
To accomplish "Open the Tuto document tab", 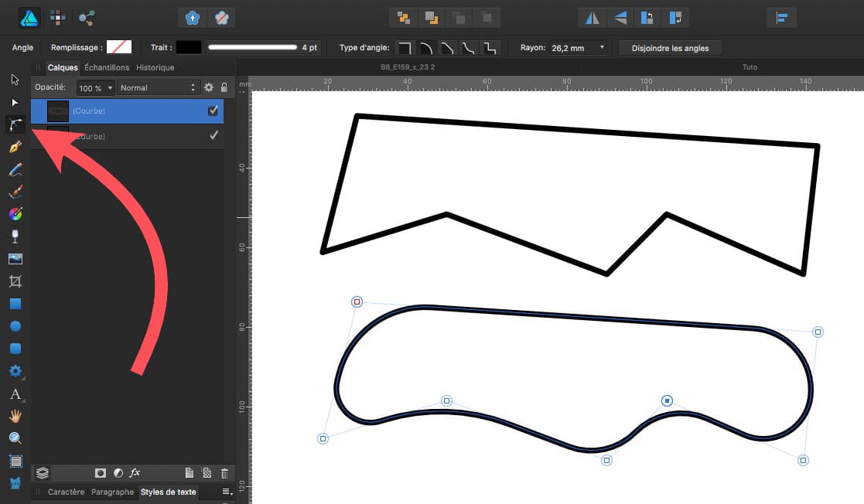I will point(750,67).
